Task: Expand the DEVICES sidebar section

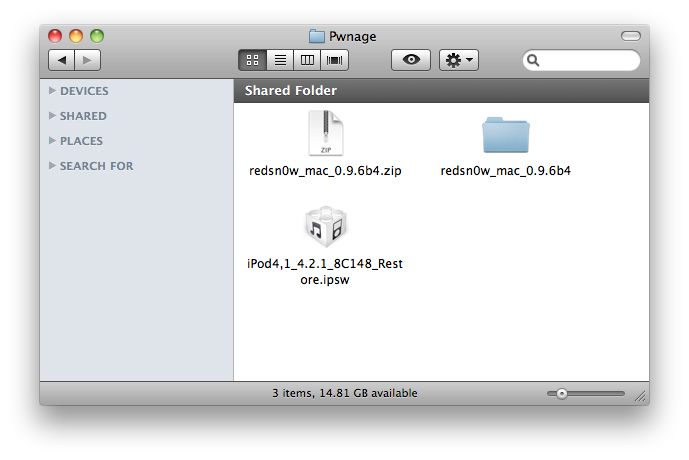Action: coord(52,91)
